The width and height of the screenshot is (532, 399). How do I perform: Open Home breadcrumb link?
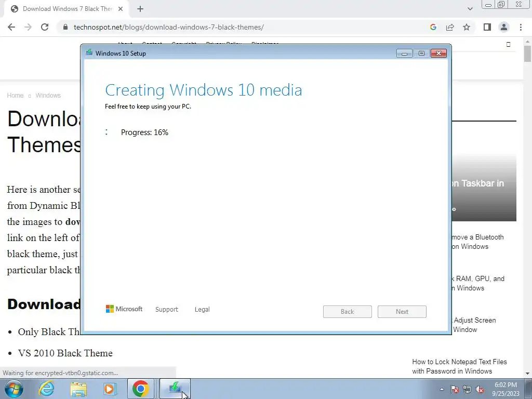pyautogui.click(x=15, y=96)
